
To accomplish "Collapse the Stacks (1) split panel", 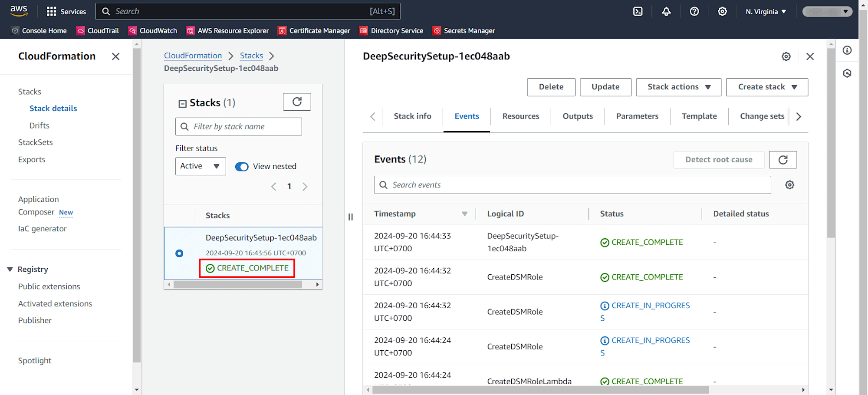I will tap(183, 103).
